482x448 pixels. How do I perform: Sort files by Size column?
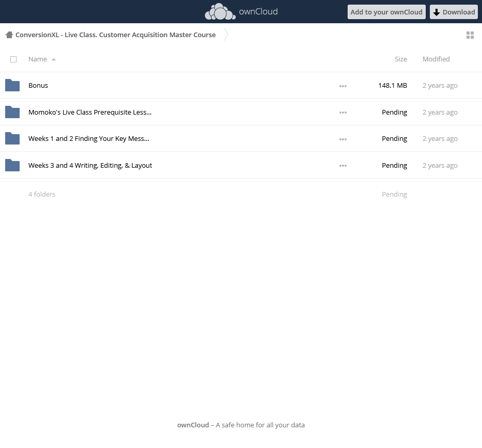point(401,59)
